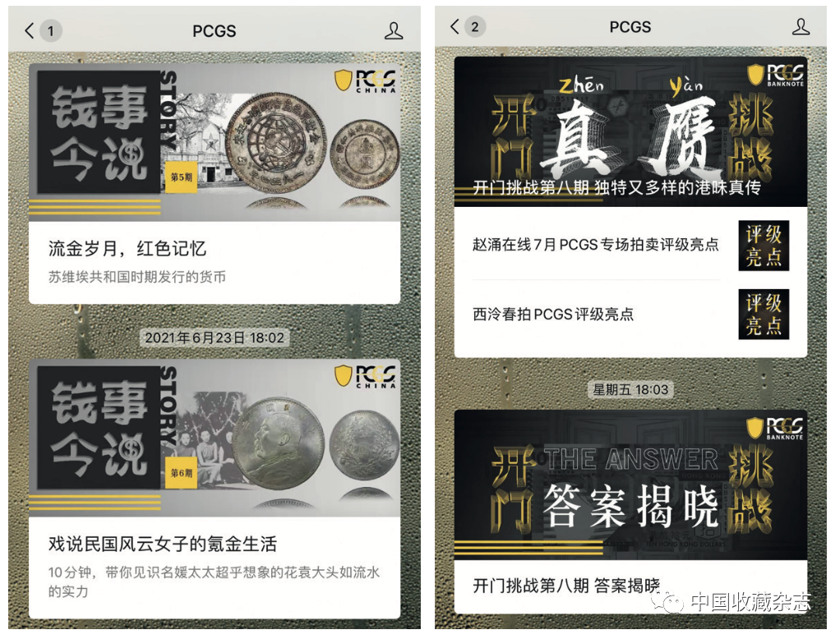
Task: Open 评级亮点 thumbnail beside 西泠春拍 article
Action: point(764,314)
